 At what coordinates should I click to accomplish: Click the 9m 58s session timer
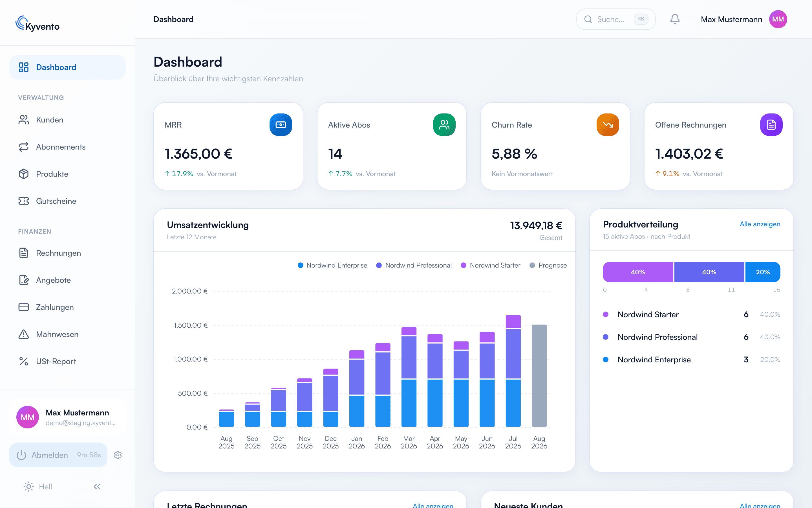pos(89,455)
